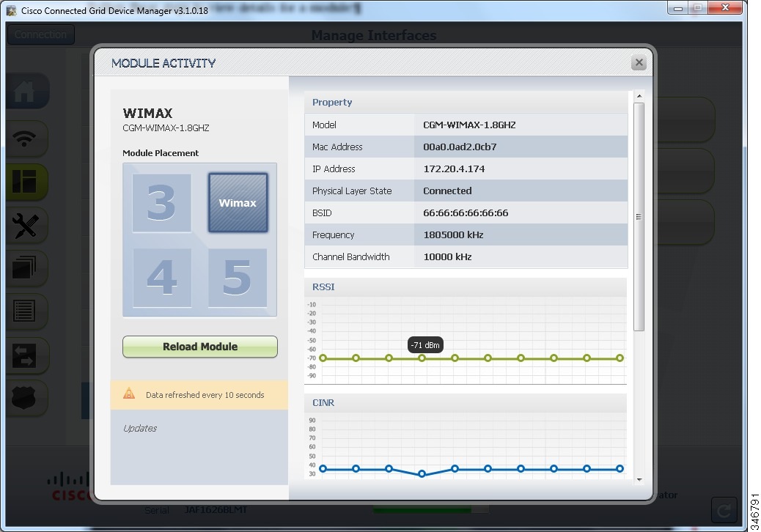Open the wireless signal sidebar icon
761x532 pixels.
25,138
